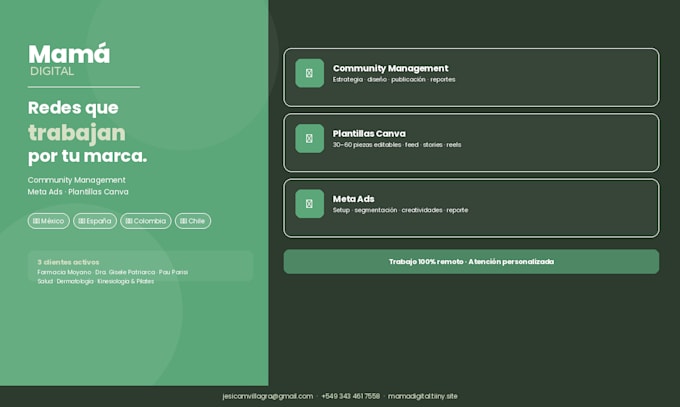Open the mamadigital.tiiny.site link
Image resolution: width=680 pixels, height=407 pixels.
pyautogui.click(x=423, y=396)
